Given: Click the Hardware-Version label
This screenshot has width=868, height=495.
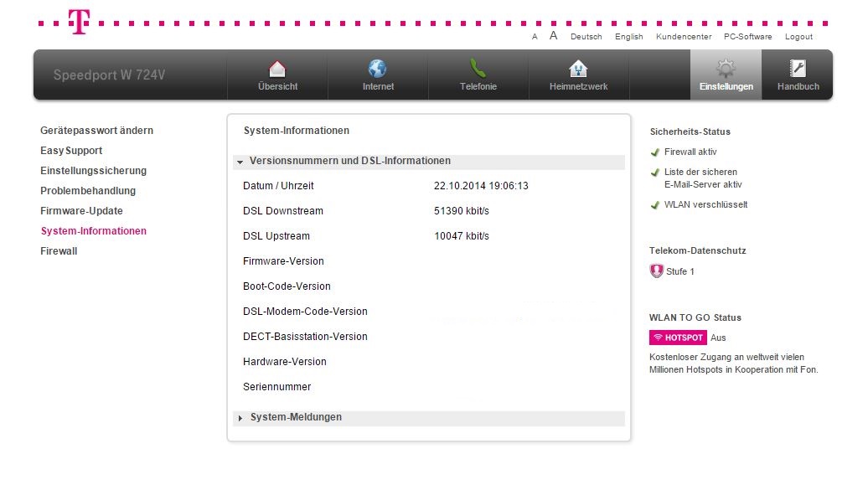Looking at the screenshot, I should (285, 362).
